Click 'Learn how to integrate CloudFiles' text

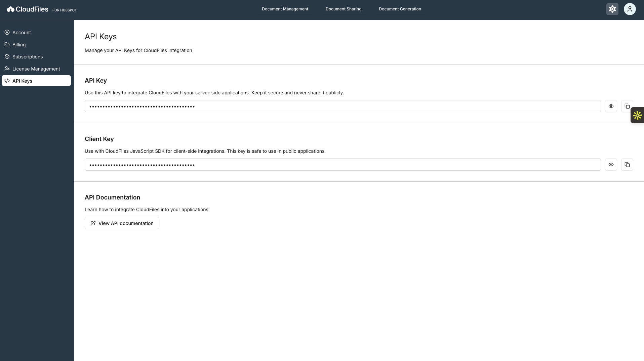click(x=147, y=210)
